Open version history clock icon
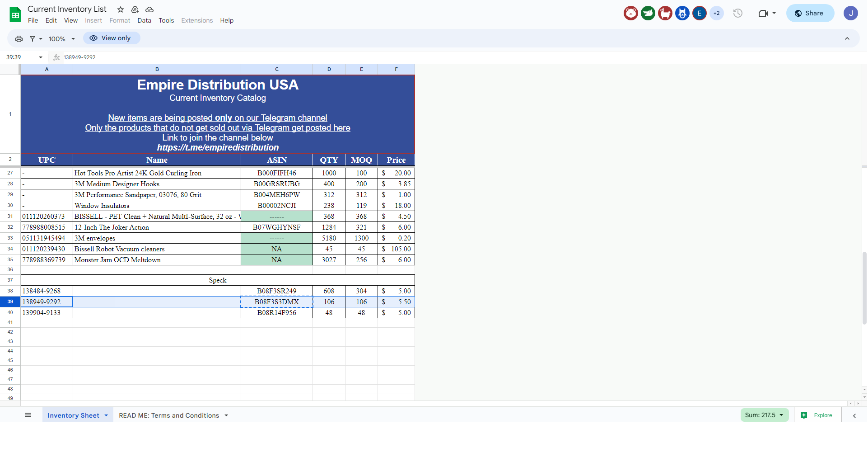Screen dimensions: 868x471 [x=738, y=13]
